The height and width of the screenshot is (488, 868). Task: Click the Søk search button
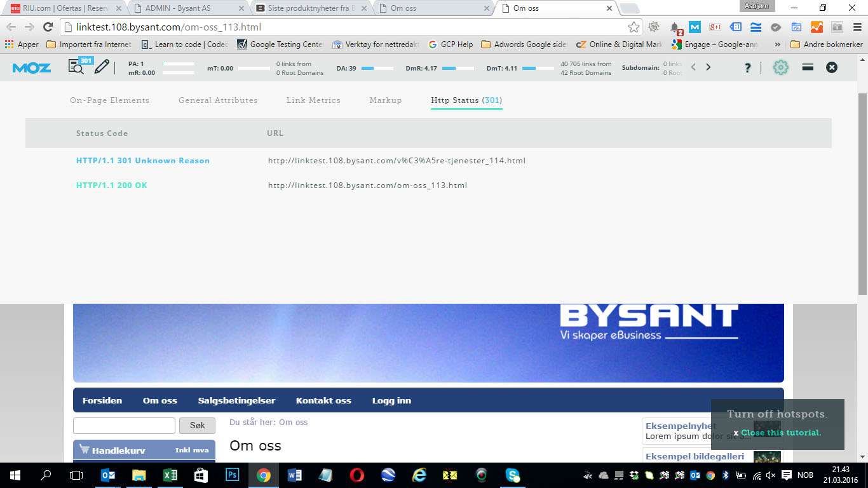point(197,426)
